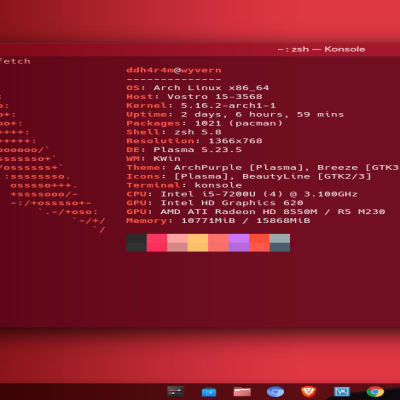Open the pink folder file manager

[242, 392]
